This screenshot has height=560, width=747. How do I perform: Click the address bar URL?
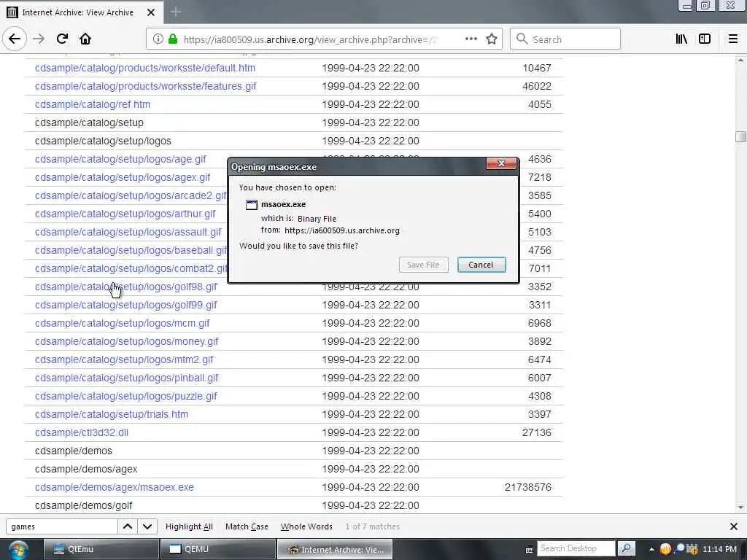click(x=309, y=39)
